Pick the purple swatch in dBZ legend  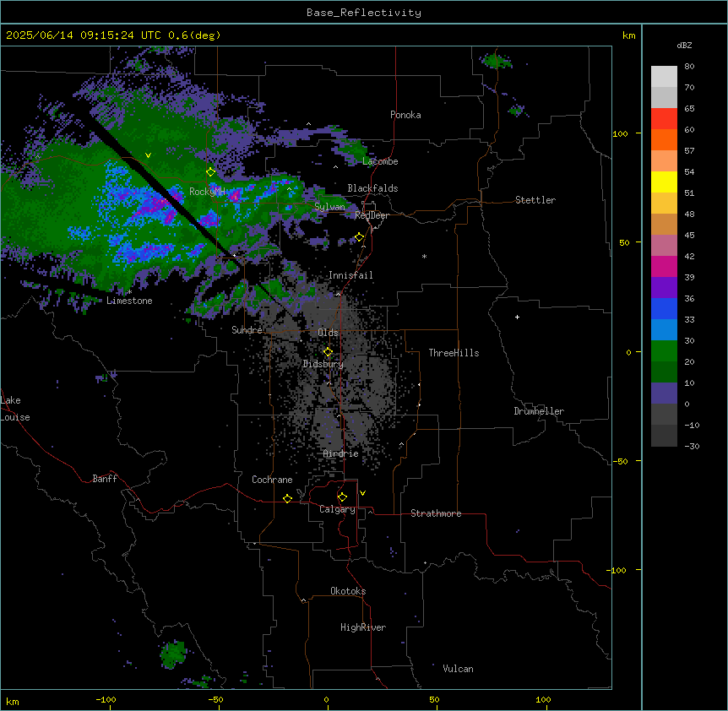pyautogui.click(x=664, y=288)
